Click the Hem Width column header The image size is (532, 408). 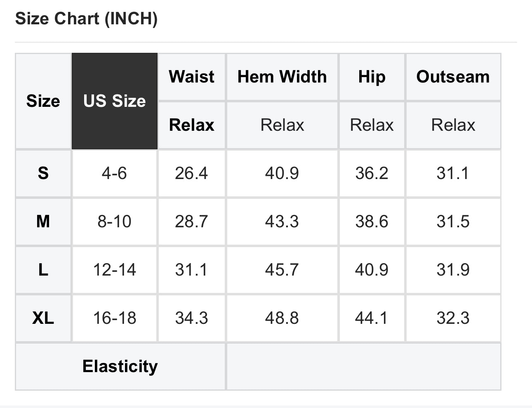282,77
